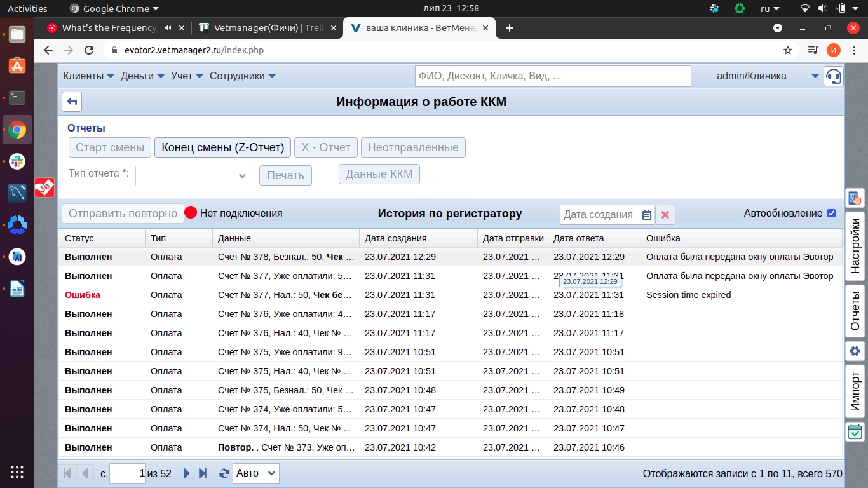Screen dimensions: 868x488
Task: Open the support headset icon
Action: click(833, 76)
